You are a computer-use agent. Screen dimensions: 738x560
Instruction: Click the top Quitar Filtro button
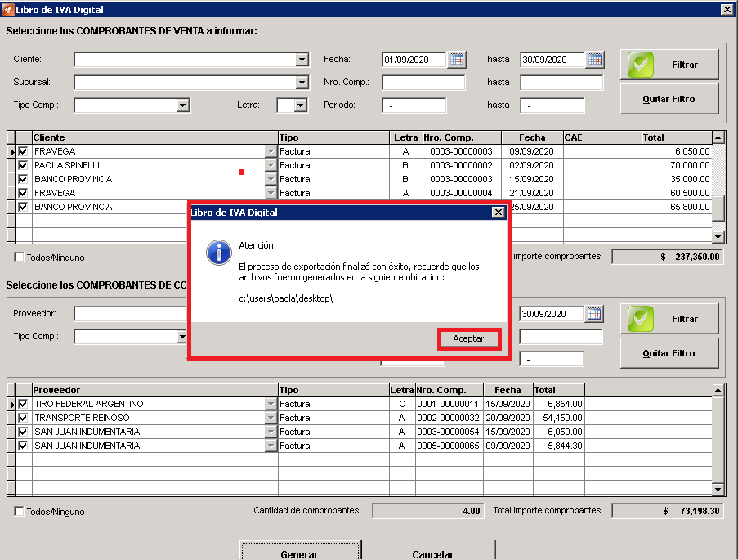pos(669,99)
